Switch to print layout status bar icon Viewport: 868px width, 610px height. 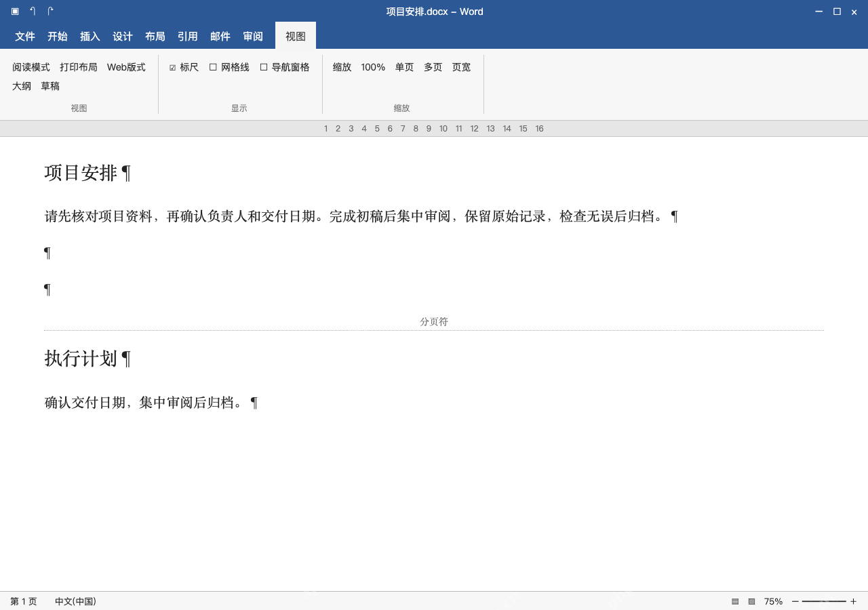735,601
